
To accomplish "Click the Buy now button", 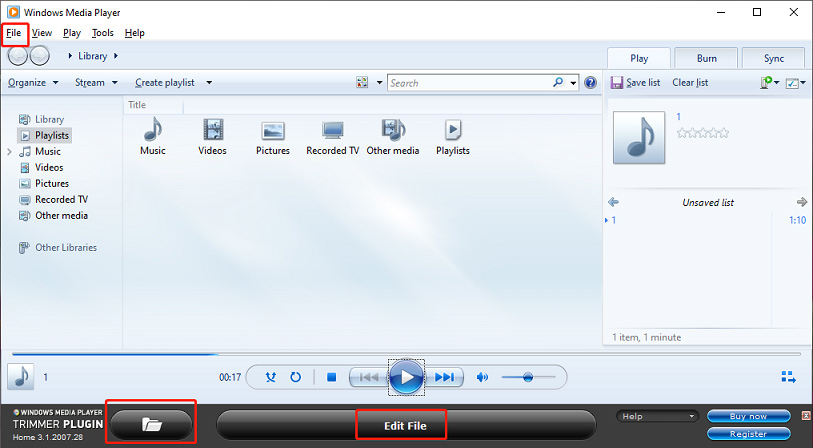I will pos(748,416).
